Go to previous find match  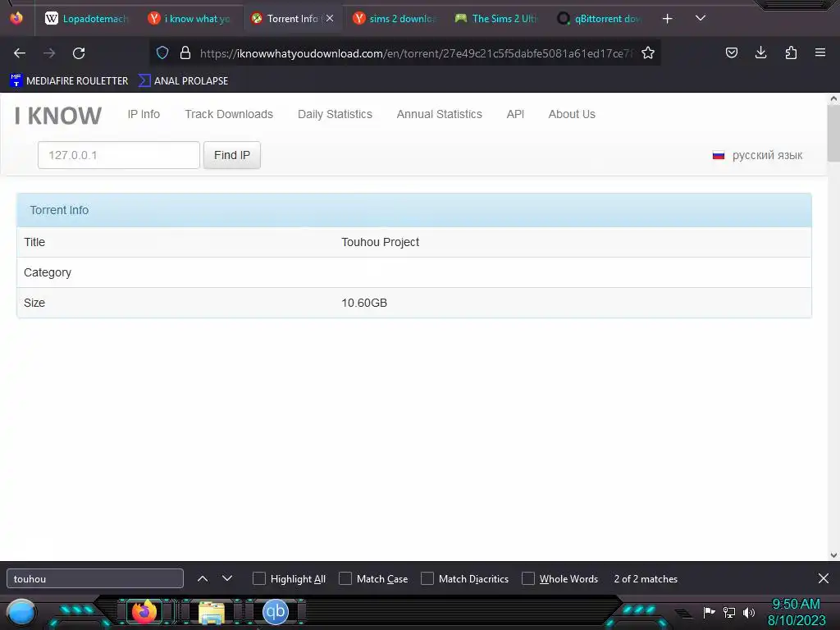pyautogui.click(x=203, y=578)
